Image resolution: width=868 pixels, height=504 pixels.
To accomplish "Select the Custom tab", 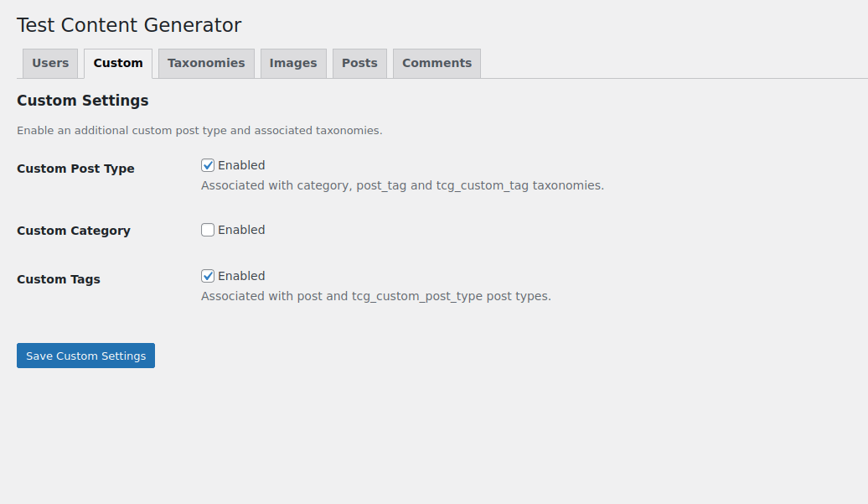I will [x=118, y=63].
